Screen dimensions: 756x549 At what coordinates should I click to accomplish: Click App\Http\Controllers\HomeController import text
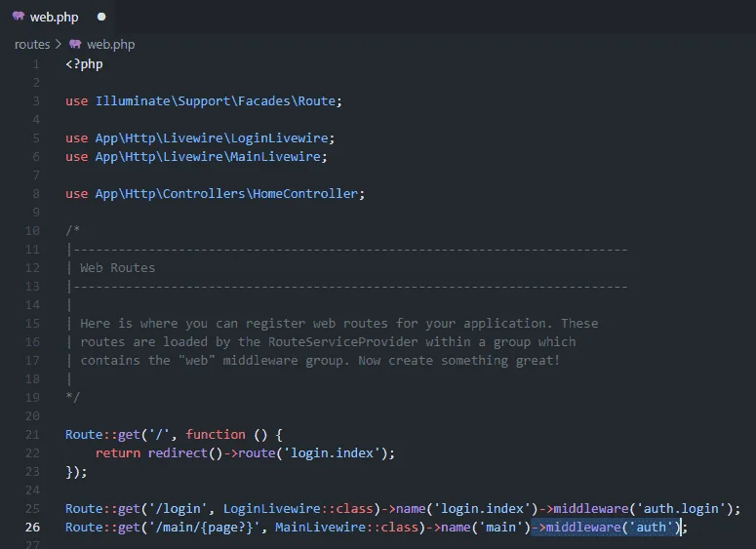point(226,194)
